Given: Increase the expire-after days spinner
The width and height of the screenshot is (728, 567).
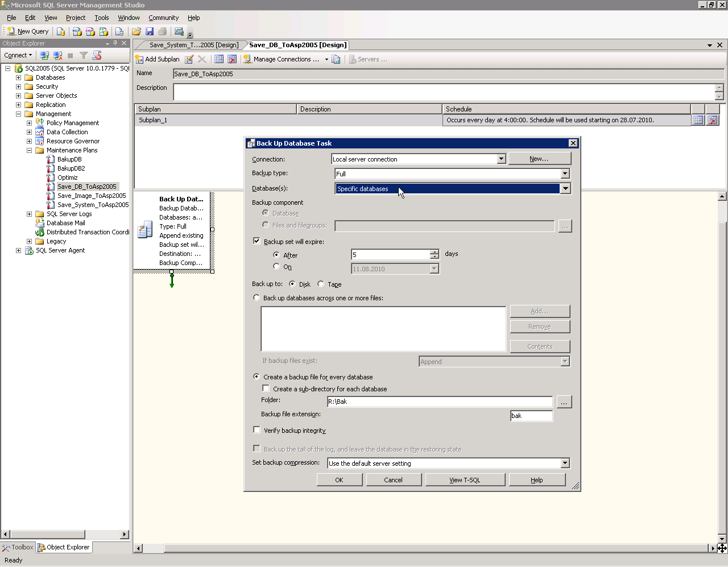Looking at the screenshot, I should 435,252.
